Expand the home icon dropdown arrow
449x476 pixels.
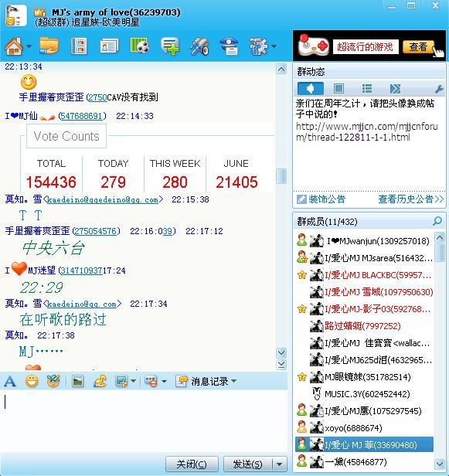pos(29,46)
